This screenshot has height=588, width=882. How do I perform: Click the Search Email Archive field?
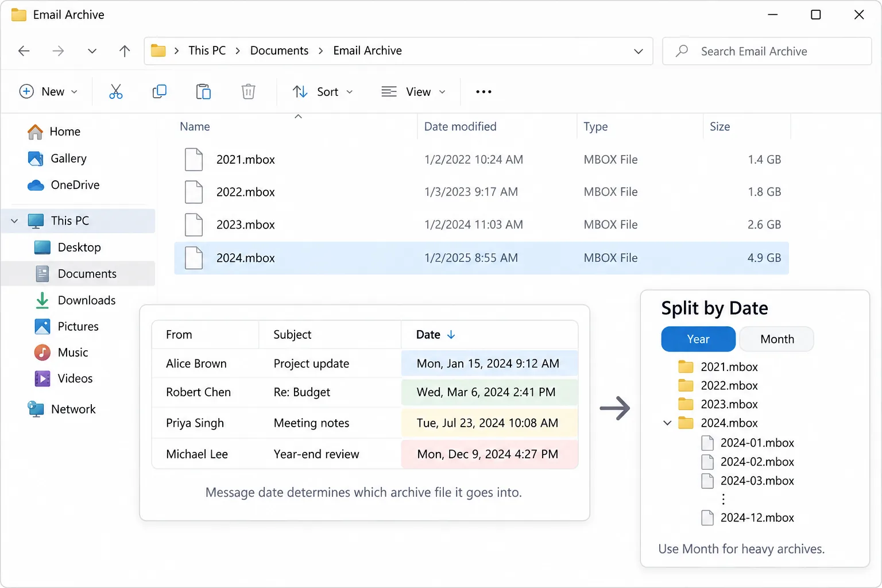tap(767, 51)
